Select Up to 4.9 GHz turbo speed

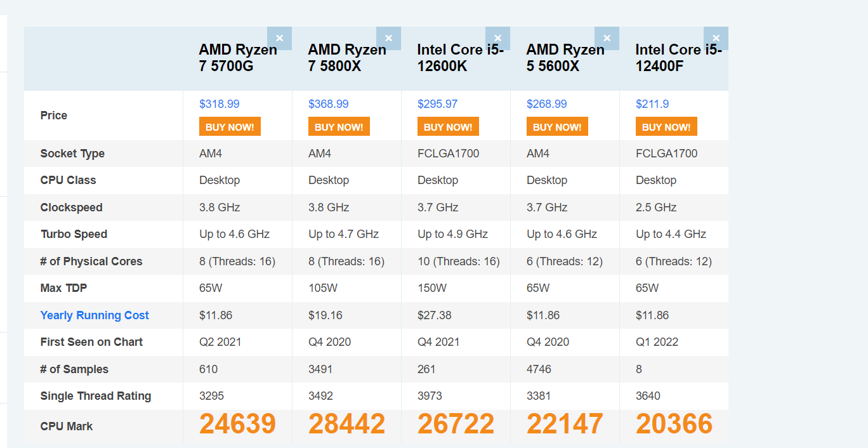453,234
